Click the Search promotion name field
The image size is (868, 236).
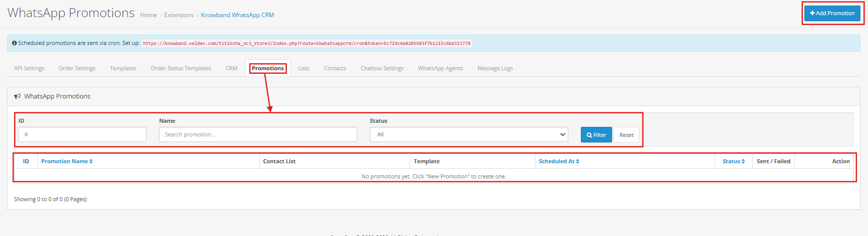click(x=258, y=134)
